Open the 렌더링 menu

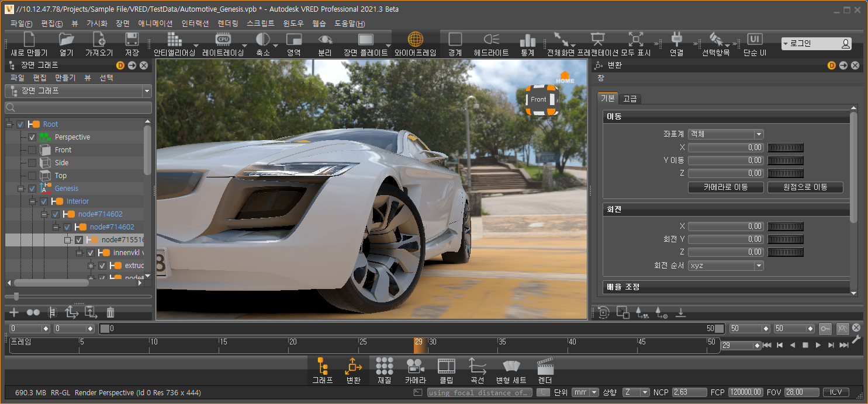[x=227, y=24]
